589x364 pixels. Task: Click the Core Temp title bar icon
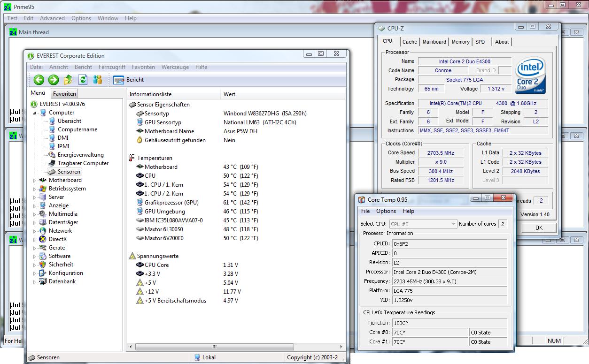[x=362, y=200]
